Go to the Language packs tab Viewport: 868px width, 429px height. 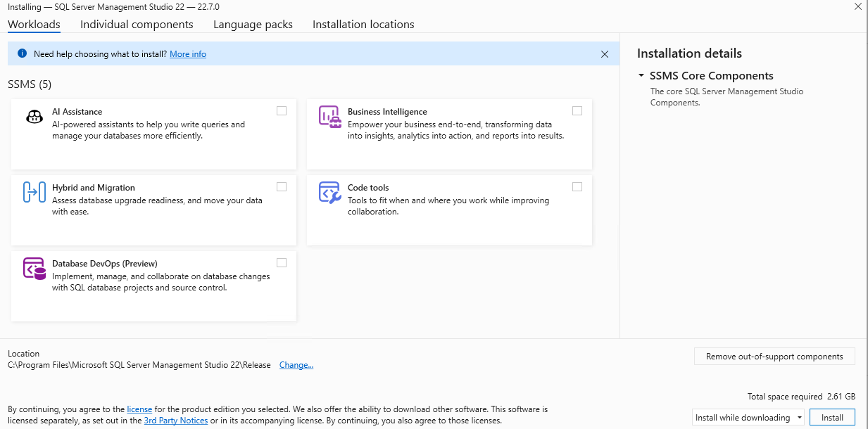(253, 25)
